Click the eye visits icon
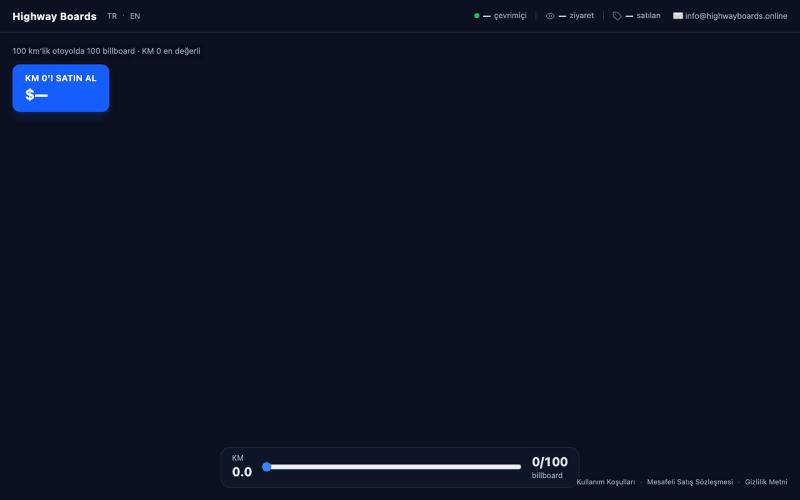 [x=550, y=16]
